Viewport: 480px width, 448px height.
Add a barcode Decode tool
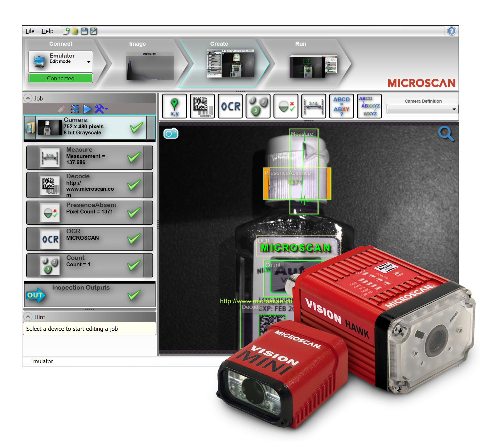[x=202, y=106]
